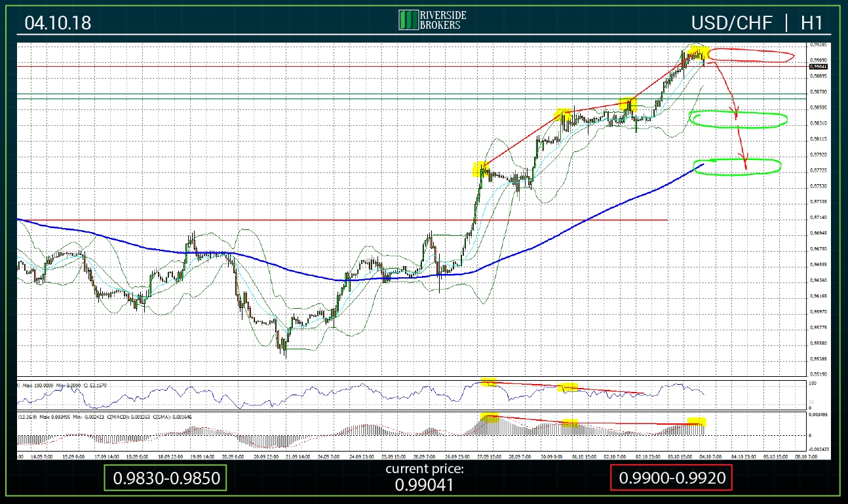Click the 21.09 14:00 time axis label
This screenshot has width=848, height=504.
(x=298, y=457)
